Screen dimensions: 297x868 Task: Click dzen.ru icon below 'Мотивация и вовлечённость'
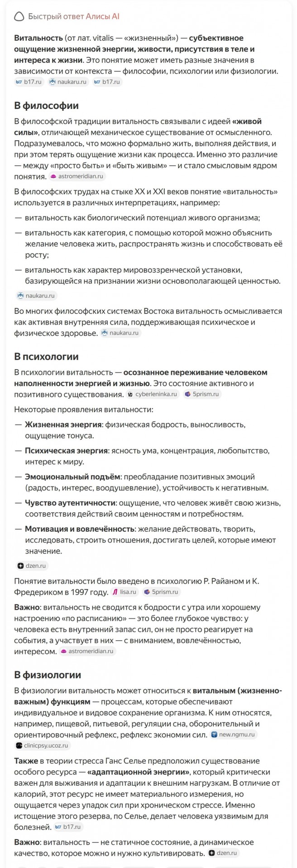[x=20, y=566]
